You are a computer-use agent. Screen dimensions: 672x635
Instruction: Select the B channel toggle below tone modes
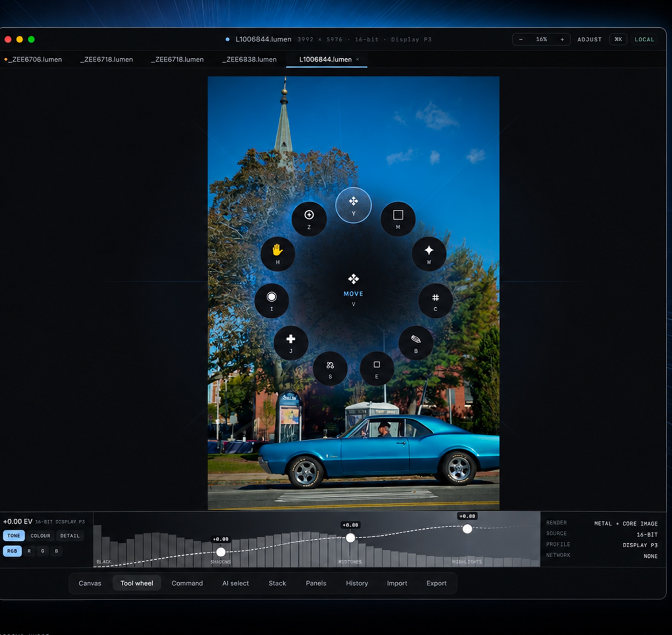click(56, 551)
